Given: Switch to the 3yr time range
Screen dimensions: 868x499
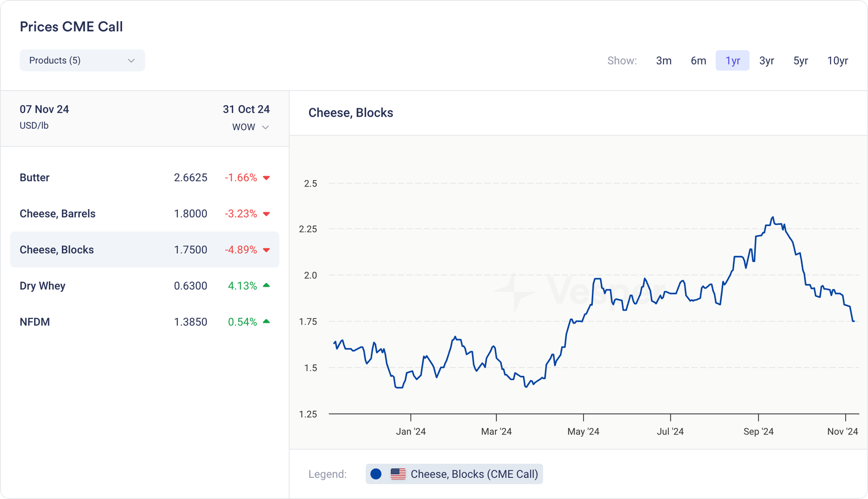Looking at the screenshot, I should coord(767,61).
